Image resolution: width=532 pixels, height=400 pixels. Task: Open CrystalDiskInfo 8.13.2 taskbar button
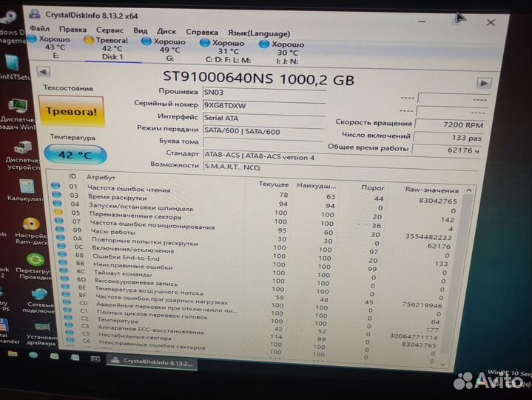[152, 362]
